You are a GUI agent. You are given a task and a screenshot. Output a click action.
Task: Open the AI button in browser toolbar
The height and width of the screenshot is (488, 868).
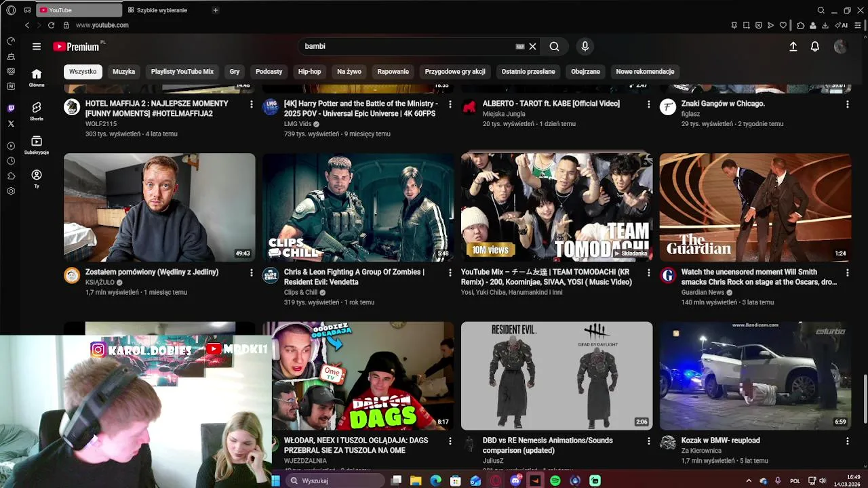(842, 25)
